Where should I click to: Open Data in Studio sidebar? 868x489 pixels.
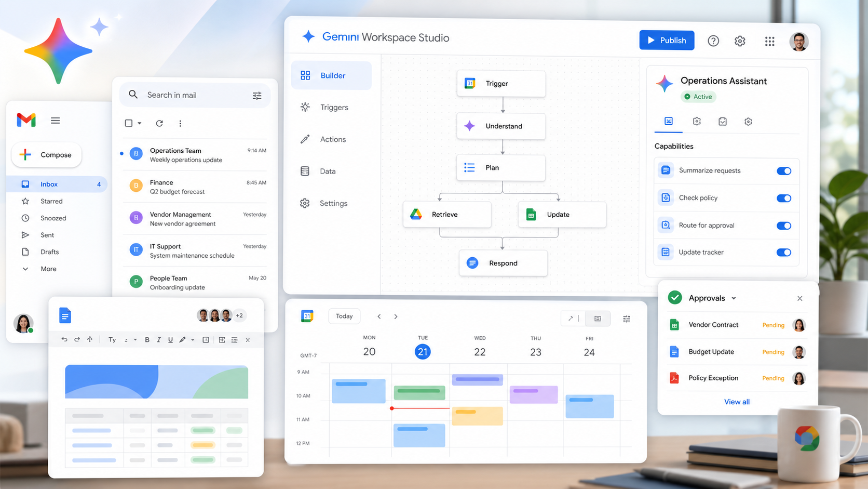tap(318, 171)
